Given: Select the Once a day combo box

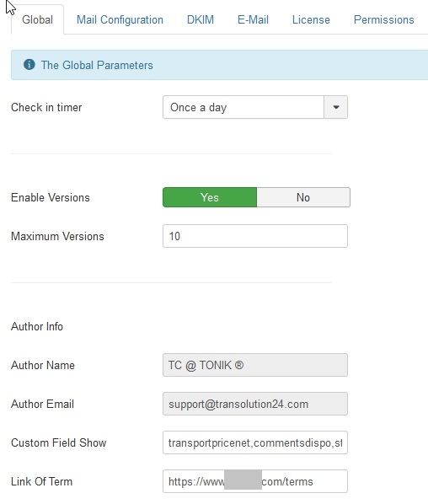Looking at the screenshot, I should [255, 107].
